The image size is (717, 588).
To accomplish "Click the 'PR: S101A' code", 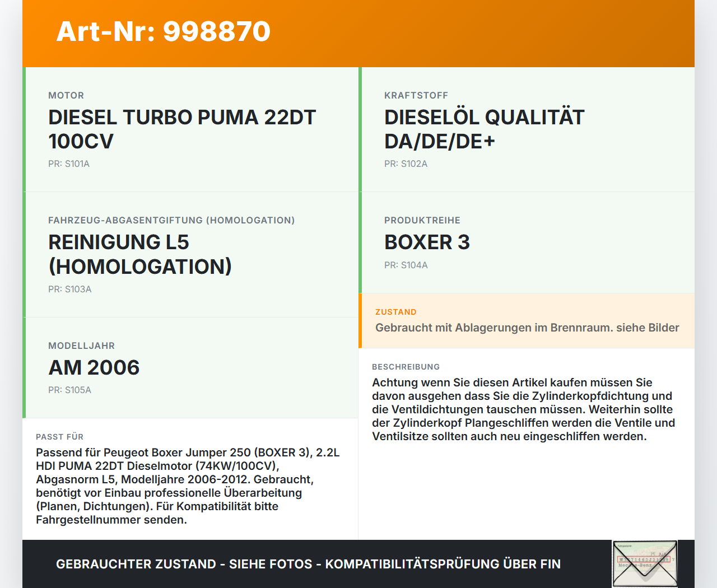I will point(69,164).
